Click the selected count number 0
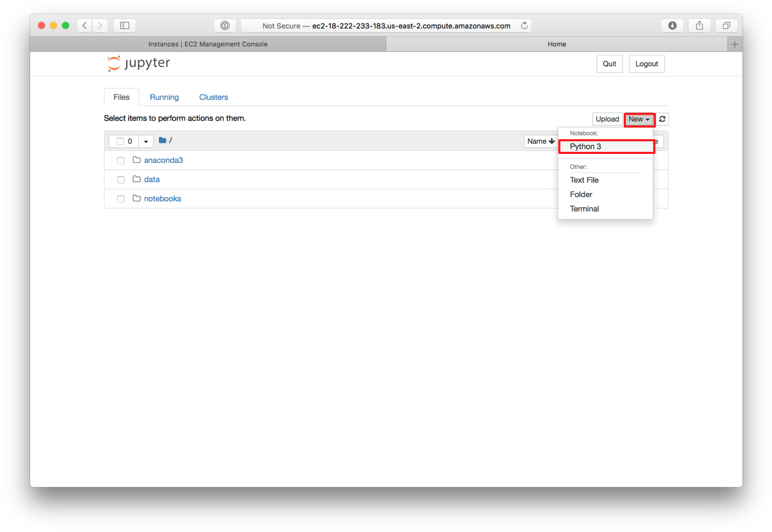This screenshot has width=772, height=532. click(x=130, y=141)
